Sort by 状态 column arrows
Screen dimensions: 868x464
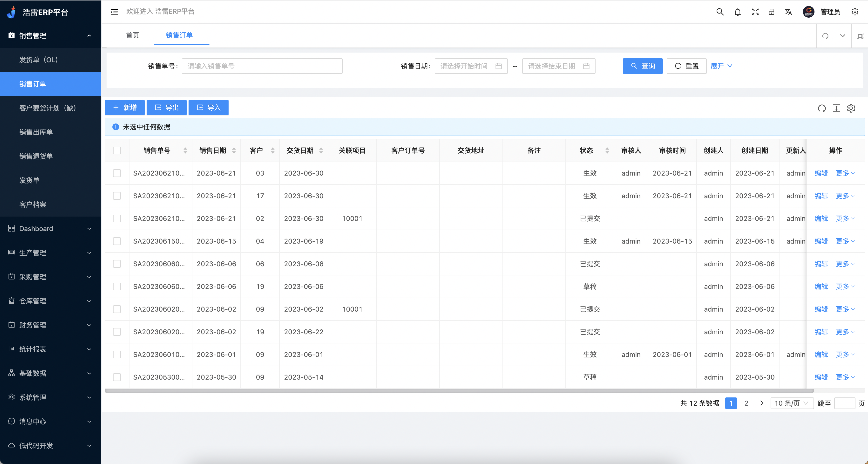click(607, 150)
